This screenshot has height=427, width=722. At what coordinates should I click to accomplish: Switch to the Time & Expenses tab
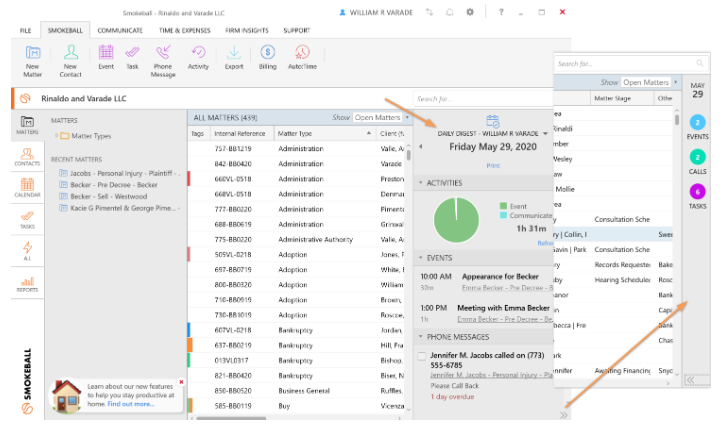pos(185,30)
